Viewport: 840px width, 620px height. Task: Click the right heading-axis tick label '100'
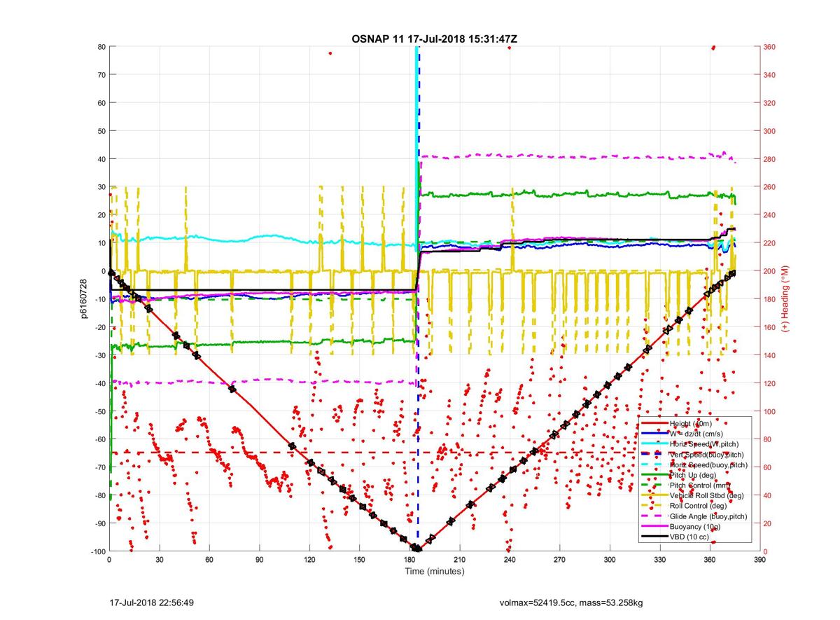[x=770, y=411]
